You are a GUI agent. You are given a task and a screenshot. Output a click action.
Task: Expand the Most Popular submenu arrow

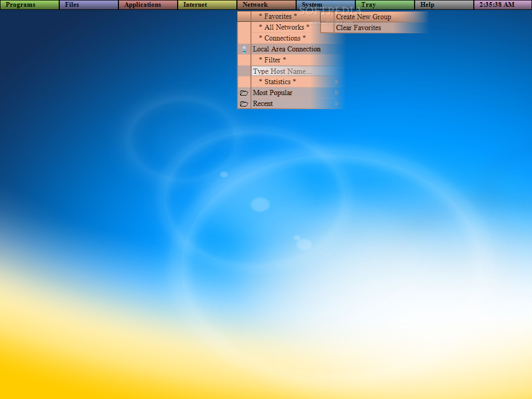coord(337,92)
